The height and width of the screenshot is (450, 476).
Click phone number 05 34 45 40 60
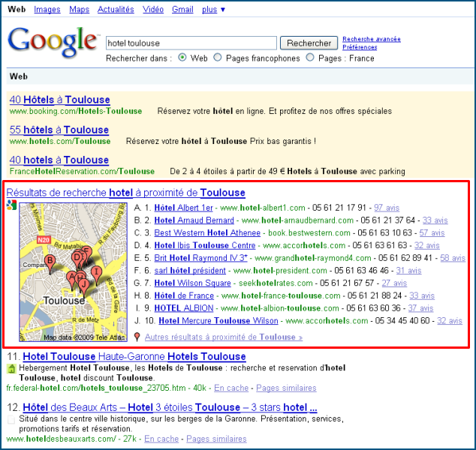(x=402, y=321)
